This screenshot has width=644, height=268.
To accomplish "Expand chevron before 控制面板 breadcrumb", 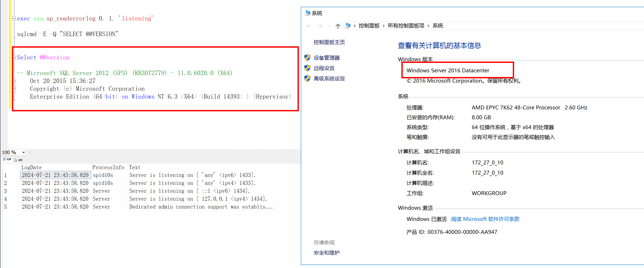I will coord(355,26).
